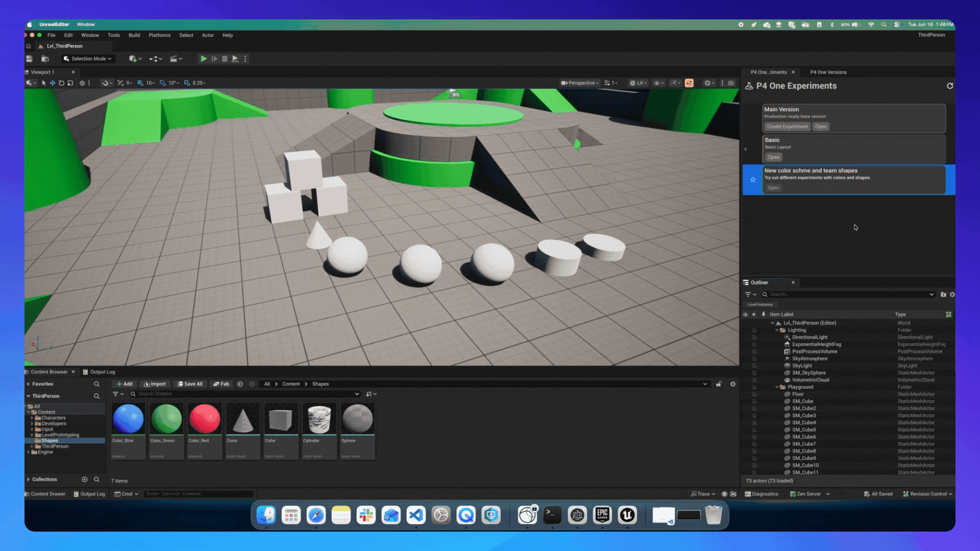Select the Color_Red material thumbnail
The height and width of the screenshot is (551, 980).
coord(205,431)
